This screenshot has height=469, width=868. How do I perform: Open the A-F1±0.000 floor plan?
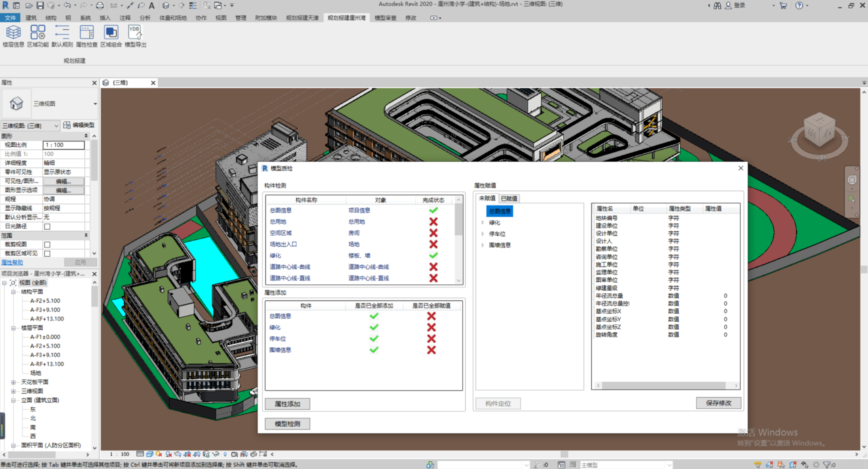click(x=45, y=337)
